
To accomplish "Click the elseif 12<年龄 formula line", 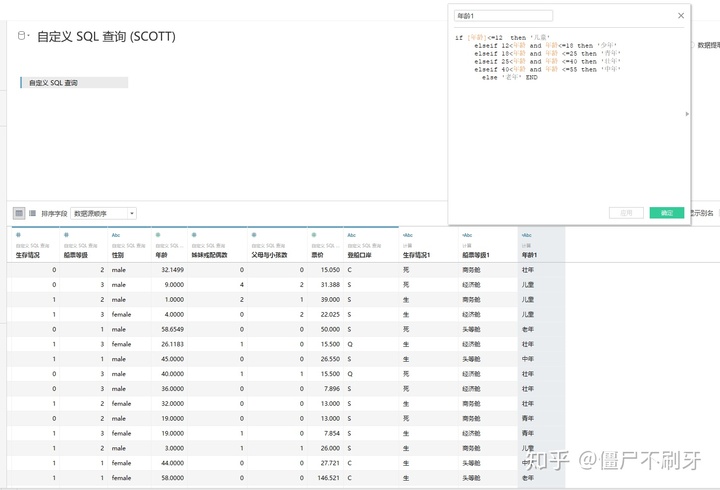I will (546, 45).
